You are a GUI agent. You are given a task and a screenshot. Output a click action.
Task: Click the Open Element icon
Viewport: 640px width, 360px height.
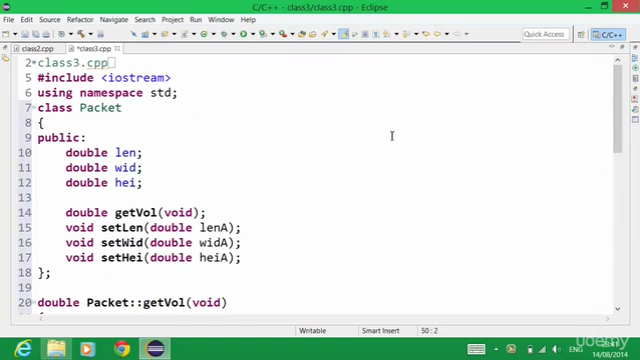pos(302,34)
